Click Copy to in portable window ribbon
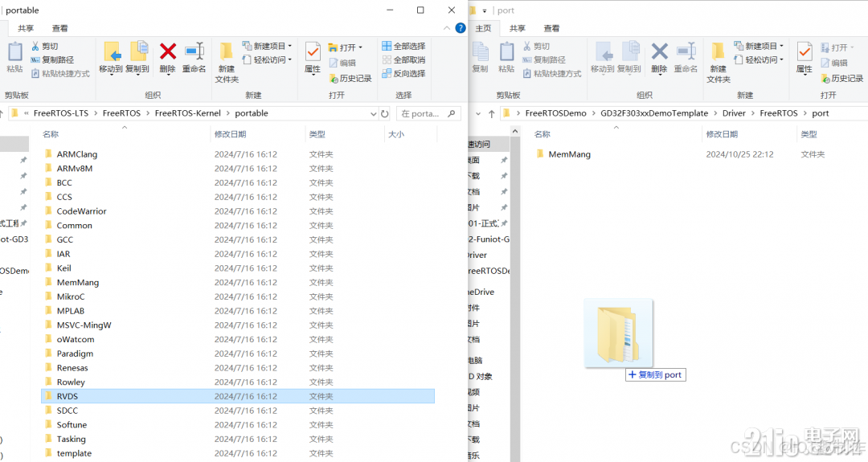 [137, 57]
